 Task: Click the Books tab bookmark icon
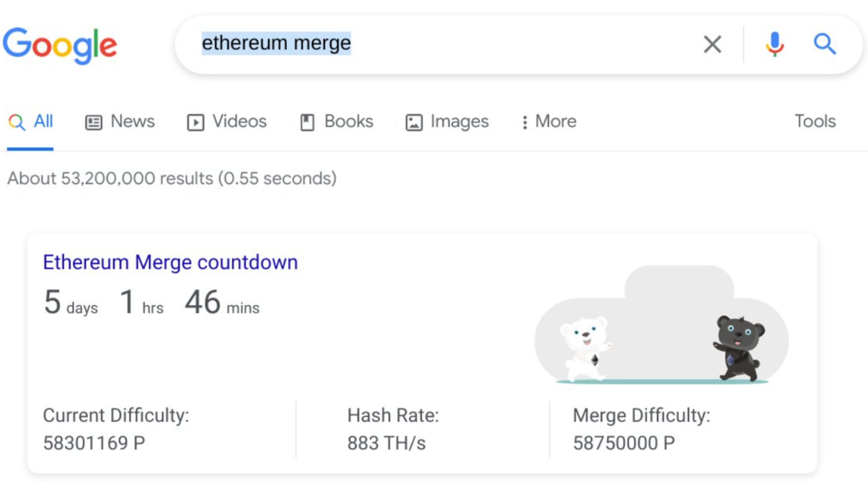coord(307,123)
